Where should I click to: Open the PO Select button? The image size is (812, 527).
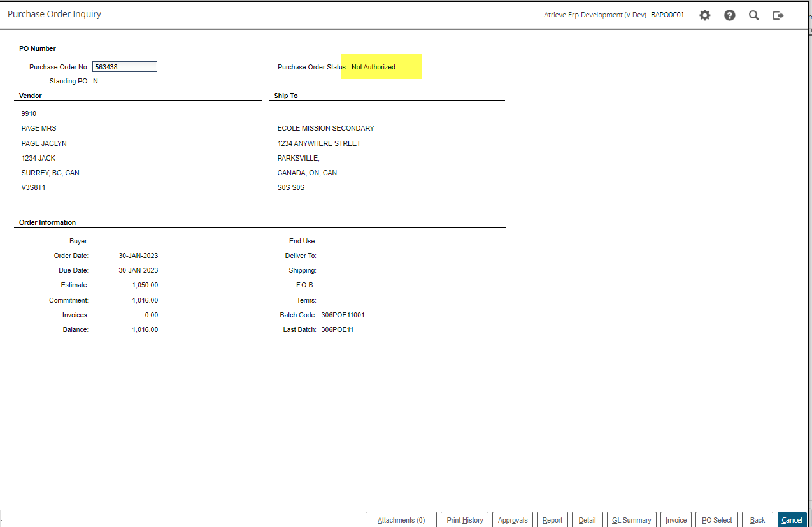716,520
